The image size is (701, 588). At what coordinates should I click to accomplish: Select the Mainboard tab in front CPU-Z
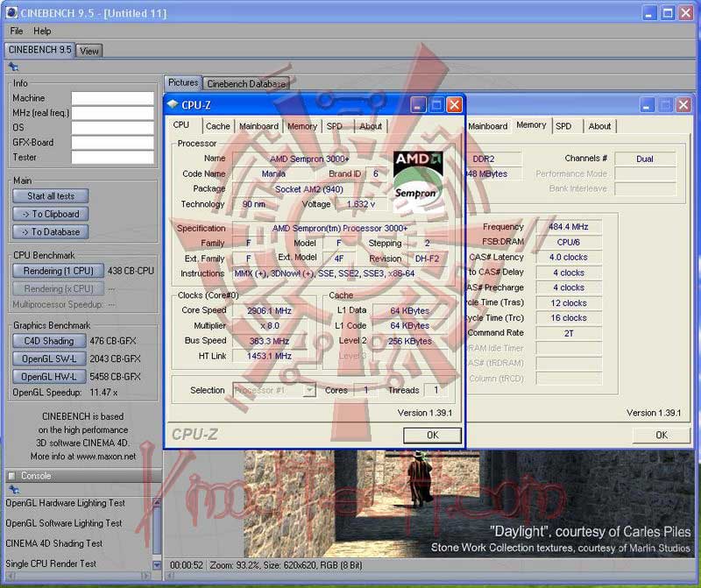click(x=258, y=126)
